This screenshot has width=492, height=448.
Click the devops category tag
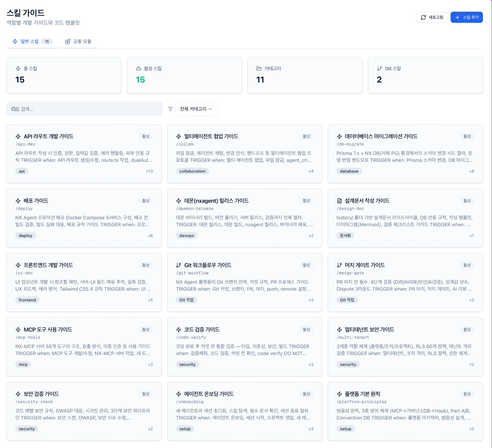coord(186,236)
